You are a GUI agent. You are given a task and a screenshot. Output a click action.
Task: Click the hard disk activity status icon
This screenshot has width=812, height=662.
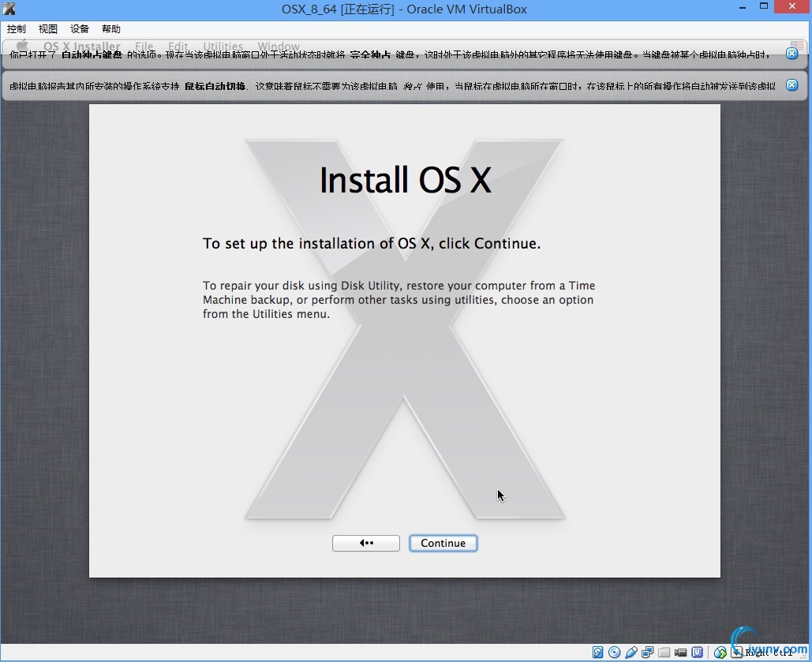pyautogui.click(x=597, y=653)
